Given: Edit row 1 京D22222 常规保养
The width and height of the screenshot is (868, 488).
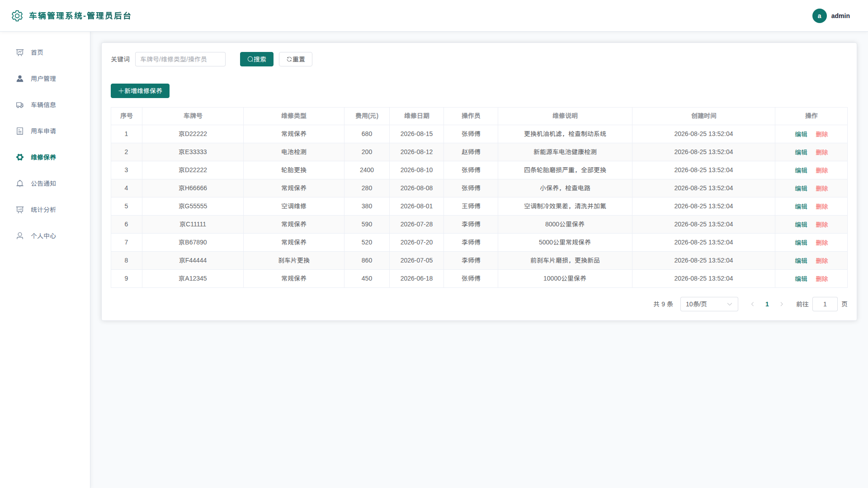Looking at the screenshot, I should pos(801,134).
